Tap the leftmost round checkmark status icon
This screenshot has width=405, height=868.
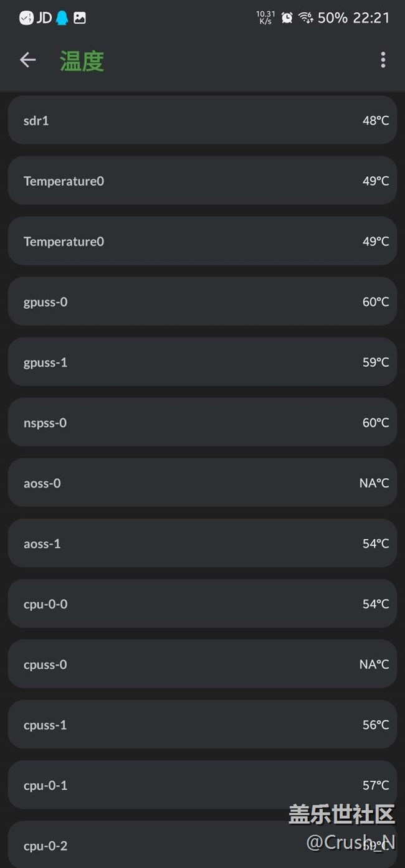tap(26, 18)
